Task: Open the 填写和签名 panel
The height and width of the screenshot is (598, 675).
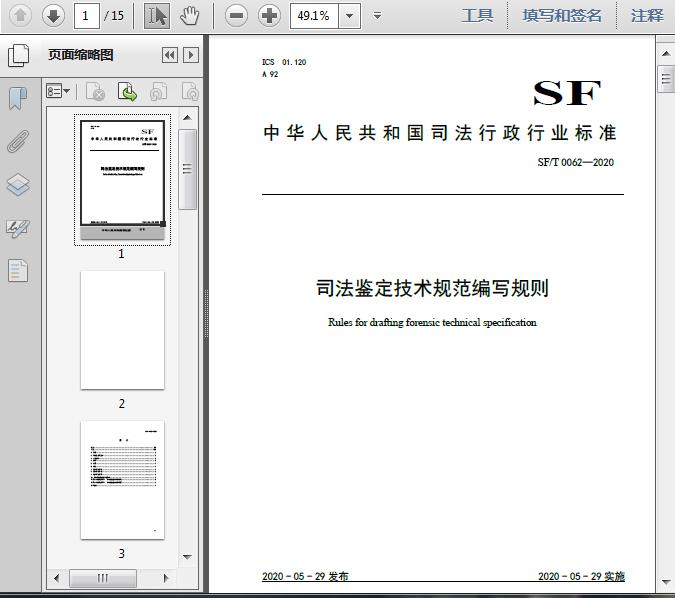Action: click(562, 15)
